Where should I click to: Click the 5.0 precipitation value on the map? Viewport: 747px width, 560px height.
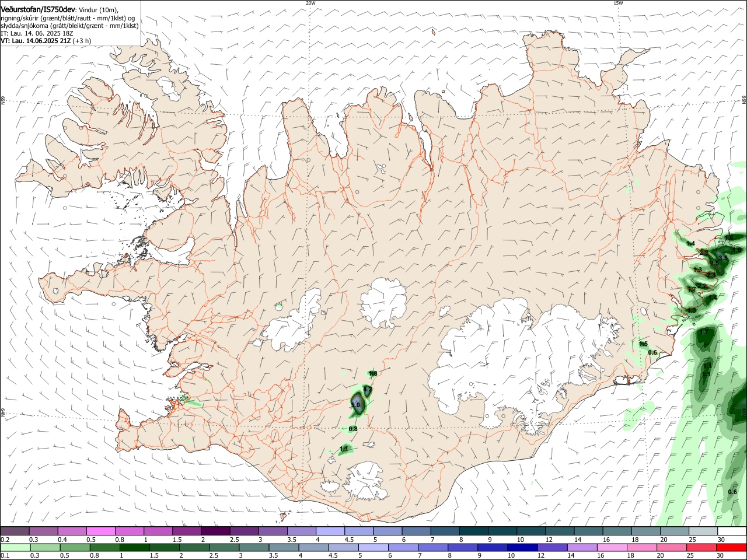[x=355, y=404]
